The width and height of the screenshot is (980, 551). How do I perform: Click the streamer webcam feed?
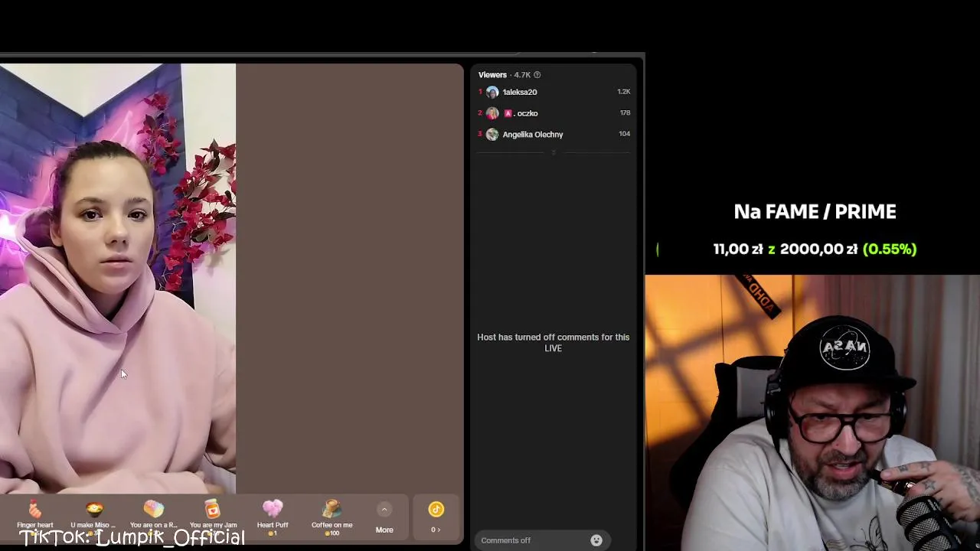tap(812, 413)
